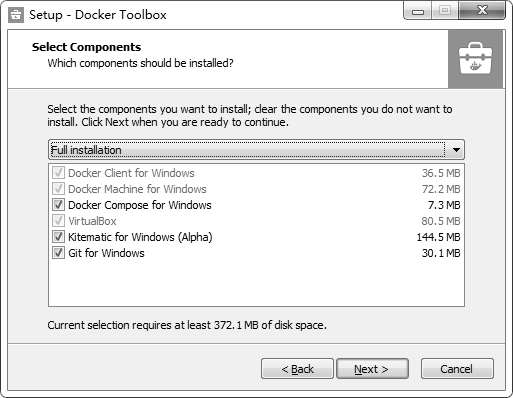The height and width of the screenshot is (398, 513).
Task: Select Docker Compose for Windows label
Action: (140, 205)
